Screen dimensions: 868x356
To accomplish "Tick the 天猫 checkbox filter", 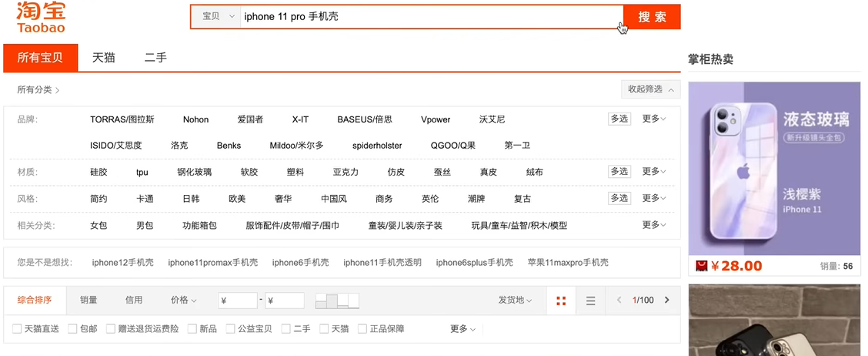I will (x=324, y=329).
